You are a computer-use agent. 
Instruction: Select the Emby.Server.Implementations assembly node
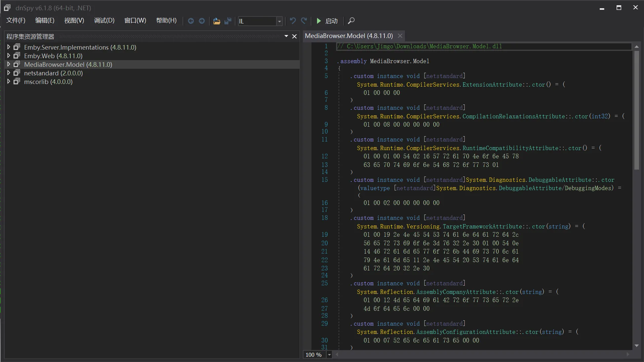click(80, 47)
